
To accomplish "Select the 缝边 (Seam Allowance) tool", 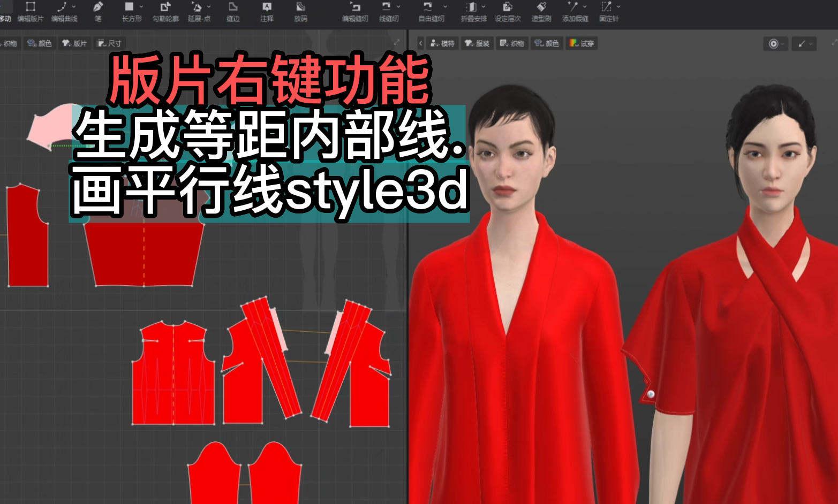I will (x=233, y=12).
